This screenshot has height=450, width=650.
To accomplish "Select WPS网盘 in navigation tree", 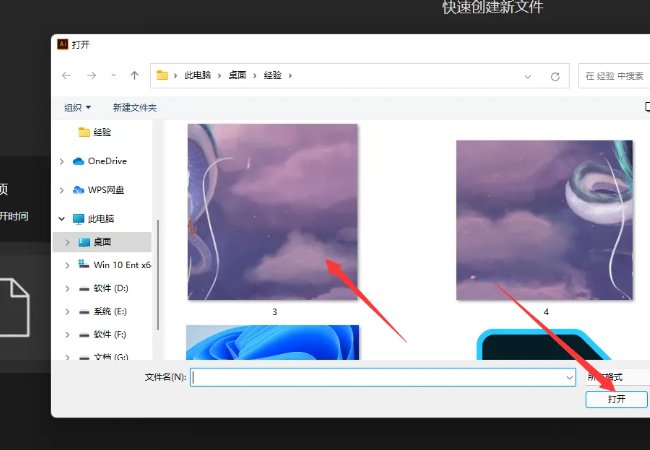I will [98, 190].
